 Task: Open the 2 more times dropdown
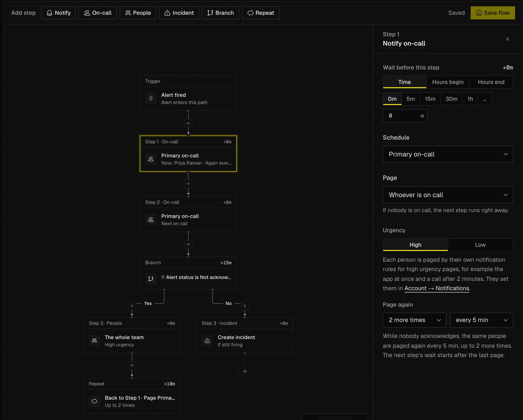pos(414,320)
